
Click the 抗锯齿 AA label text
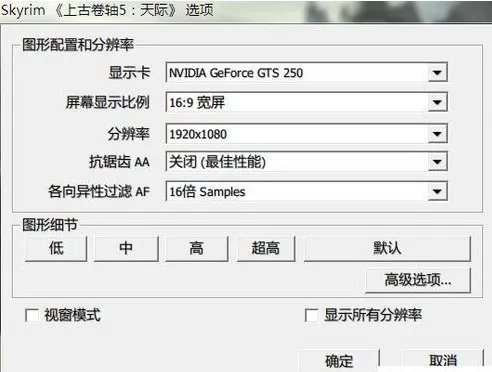pos(119,162)
